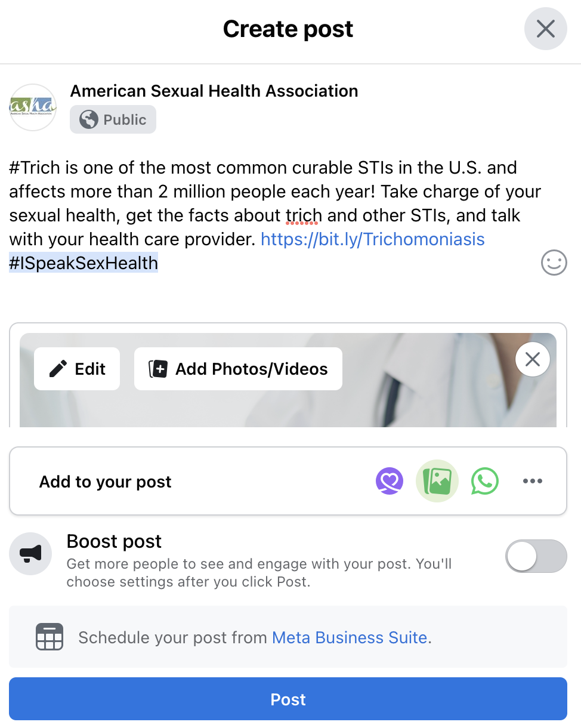Close the Create post dialog

pyautogui.click(x=545, y=29)
